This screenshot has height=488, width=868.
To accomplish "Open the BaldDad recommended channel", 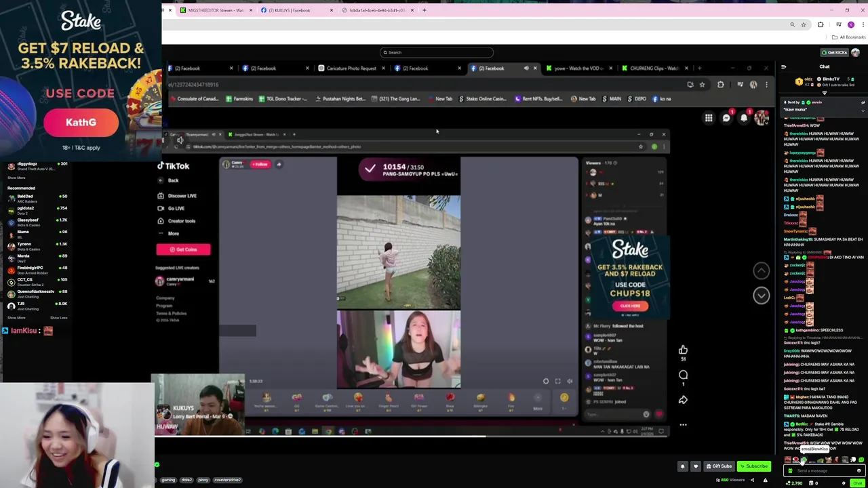I will [x=37, y=198].
